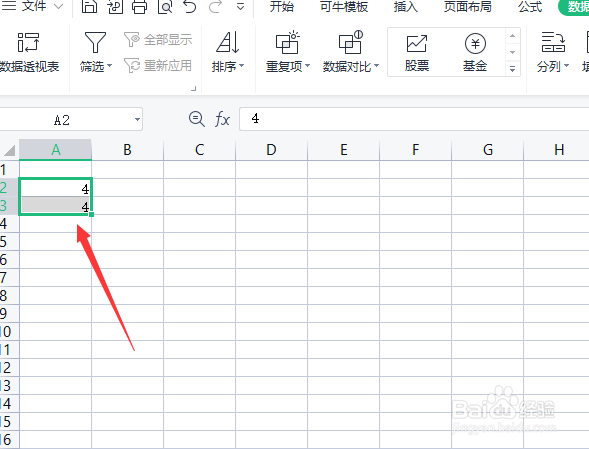Click the fx insert function icon
The height and width of the screenshot is (449, 589).
coord(222,119)
